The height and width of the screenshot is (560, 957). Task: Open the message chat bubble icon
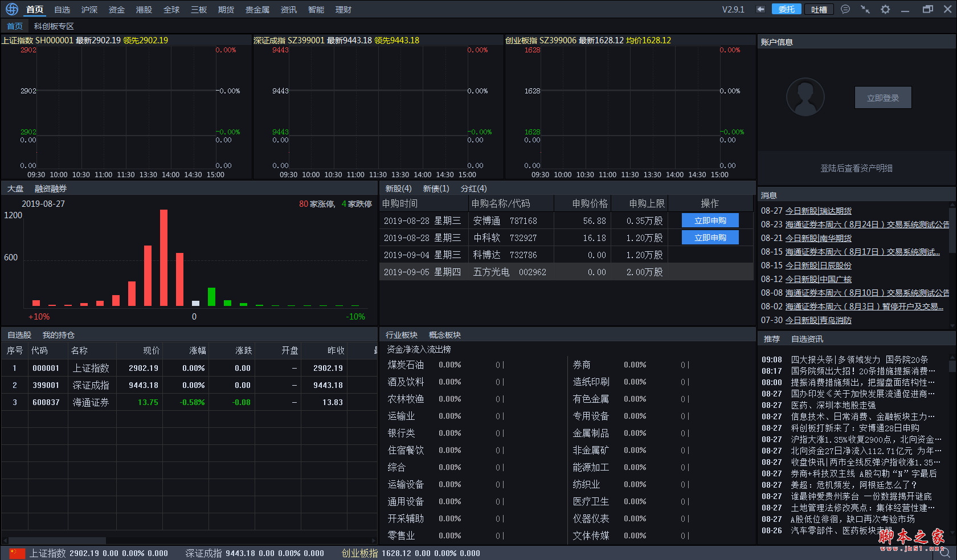tap(845, 9)
